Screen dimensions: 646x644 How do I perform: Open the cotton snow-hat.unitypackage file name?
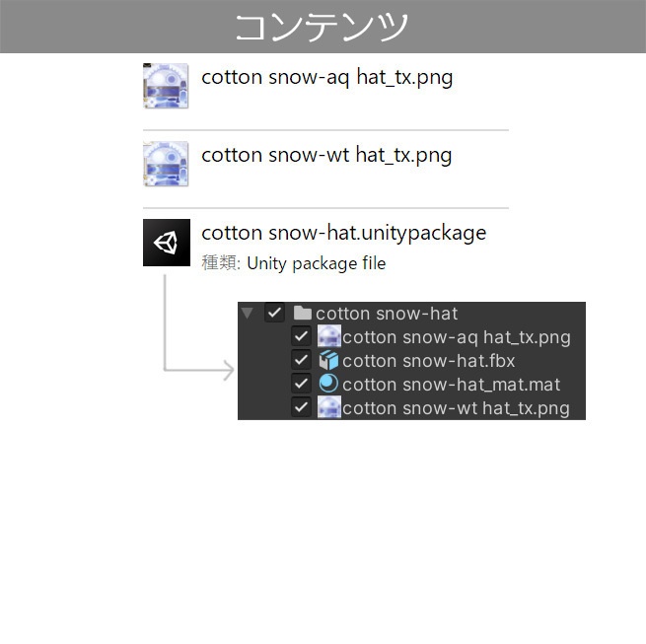343,234
